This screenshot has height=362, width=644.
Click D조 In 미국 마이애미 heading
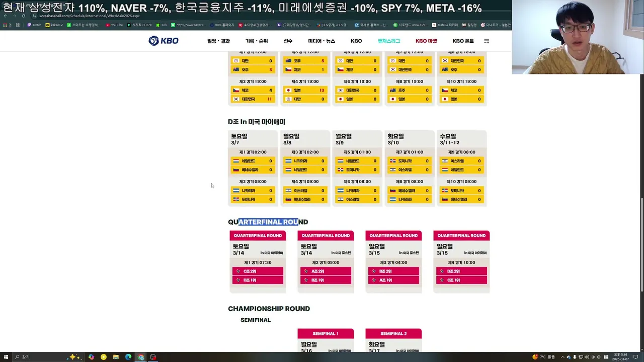[257, 122]
